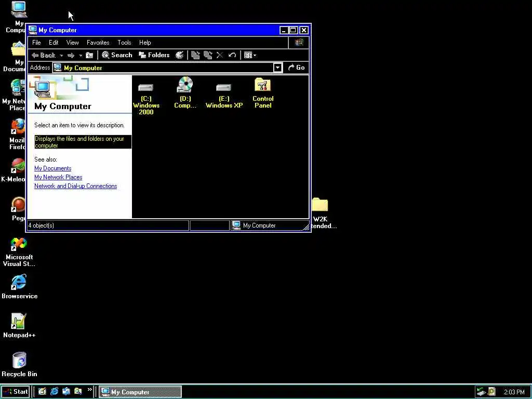The width and height of the screenshot is (532, 399).
Task: Click the folder search quick launch icon
Action: click(x=78, y=392)
